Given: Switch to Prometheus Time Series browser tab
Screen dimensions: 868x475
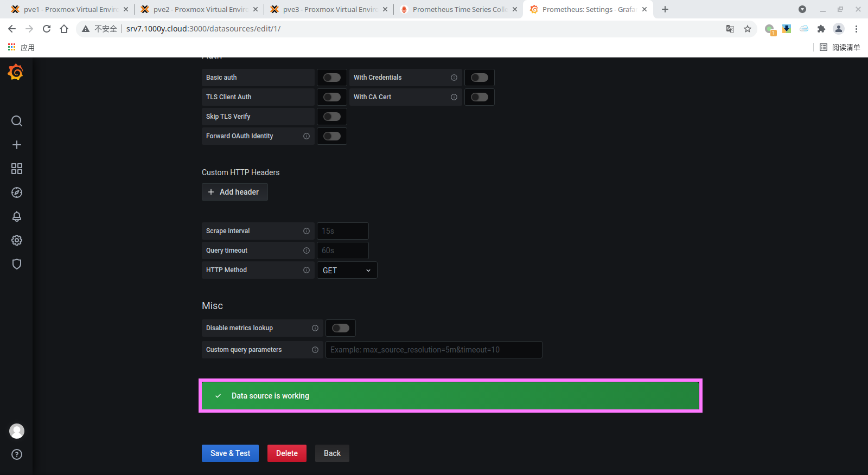Looking at the screenshot, I should pos(458,9).
